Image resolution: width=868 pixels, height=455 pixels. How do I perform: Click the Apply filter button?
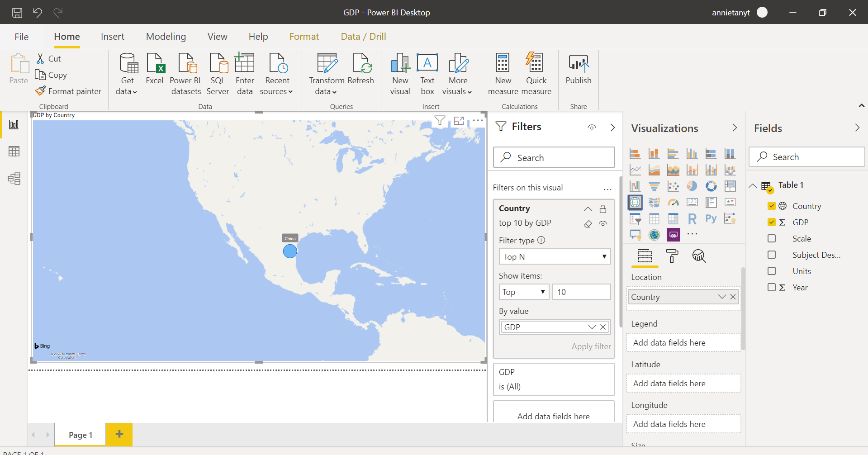(591, 346)
